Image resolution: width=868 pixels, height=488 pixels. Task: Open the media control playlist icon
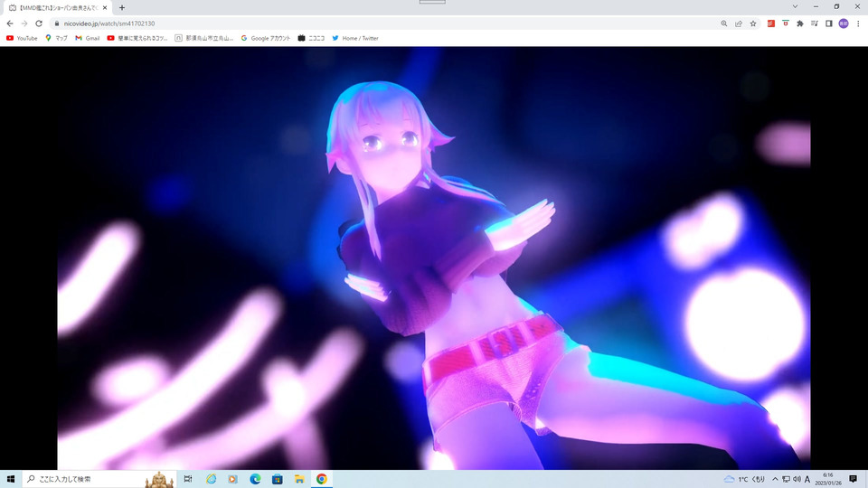815,23
